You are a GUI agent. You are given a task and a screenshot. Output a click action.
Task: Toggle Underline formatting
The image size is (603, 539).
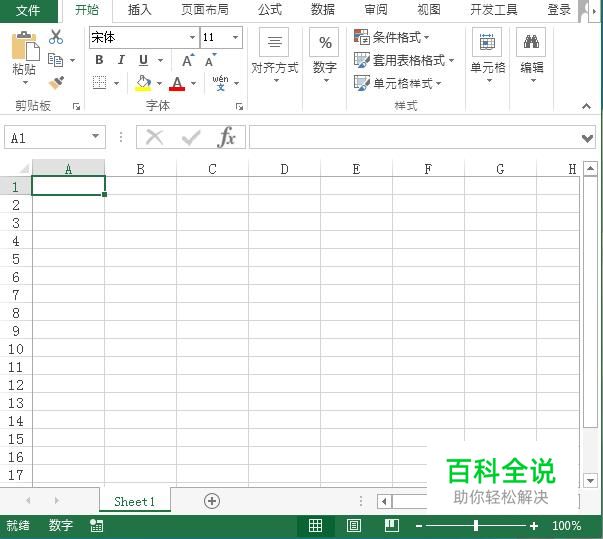(x=143, y=60)
